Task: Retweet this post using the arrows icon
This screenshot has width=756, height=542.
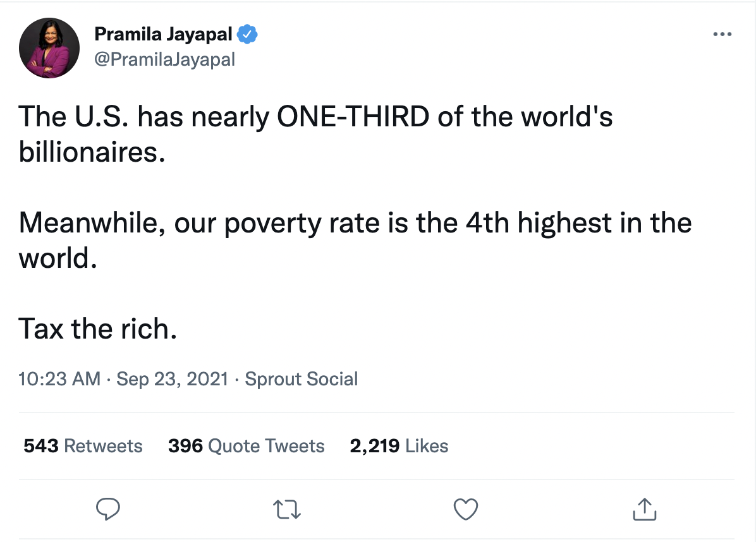Action: coord(287,509)
